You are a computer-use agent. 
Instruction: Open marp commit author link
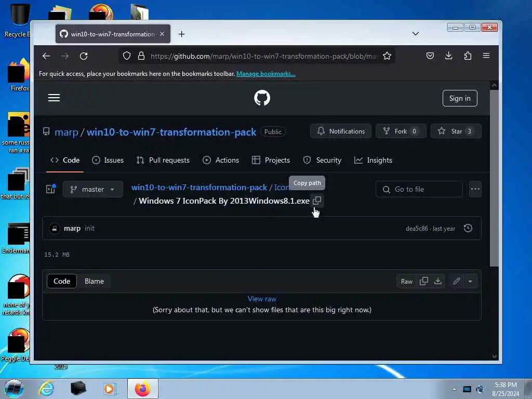point(72,229)
